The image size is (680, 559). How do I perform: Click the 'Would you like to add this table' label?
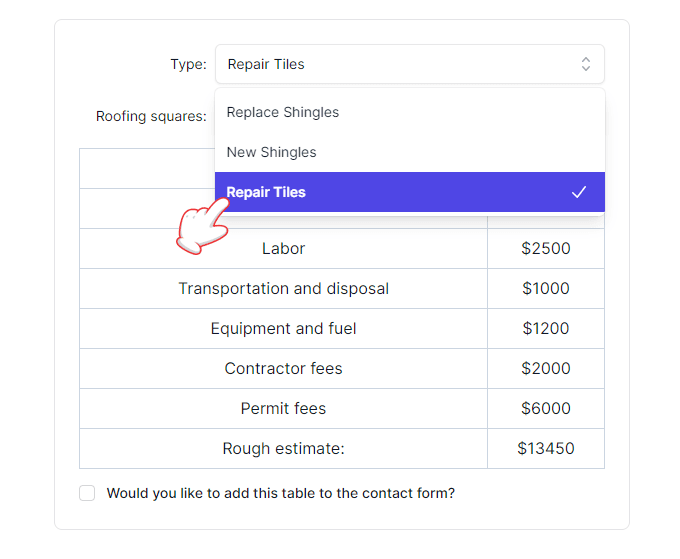[x=280, y=493]
